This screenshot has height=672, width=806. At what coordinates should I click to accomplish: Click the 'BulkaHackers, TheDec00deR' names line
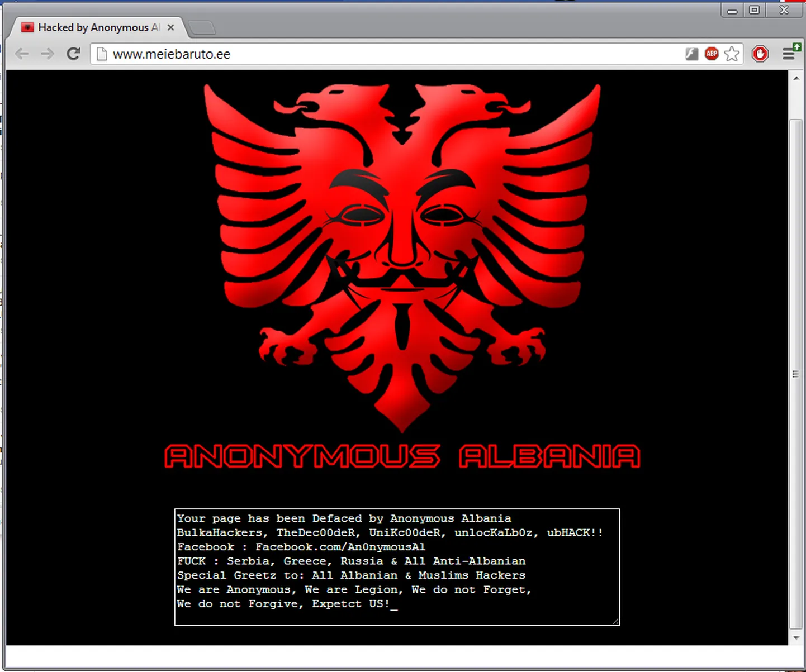[390, 532]
